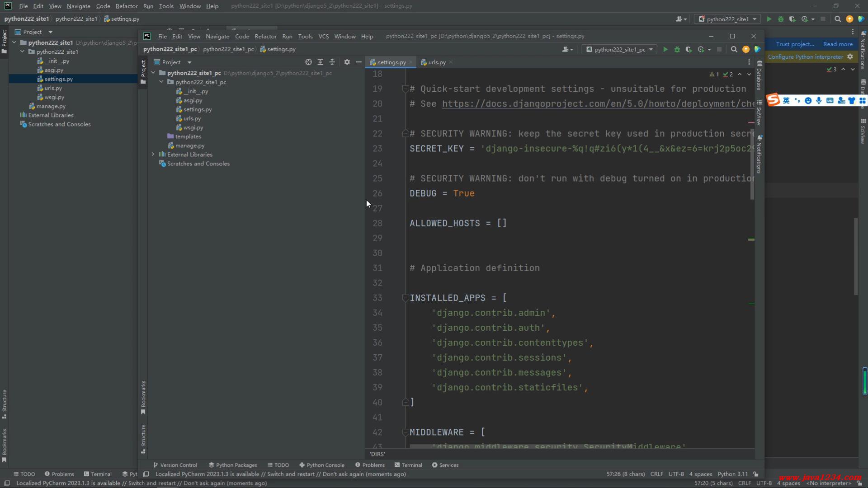Open IDE update icon in front toolbar
868x488 pixels.
745,50
